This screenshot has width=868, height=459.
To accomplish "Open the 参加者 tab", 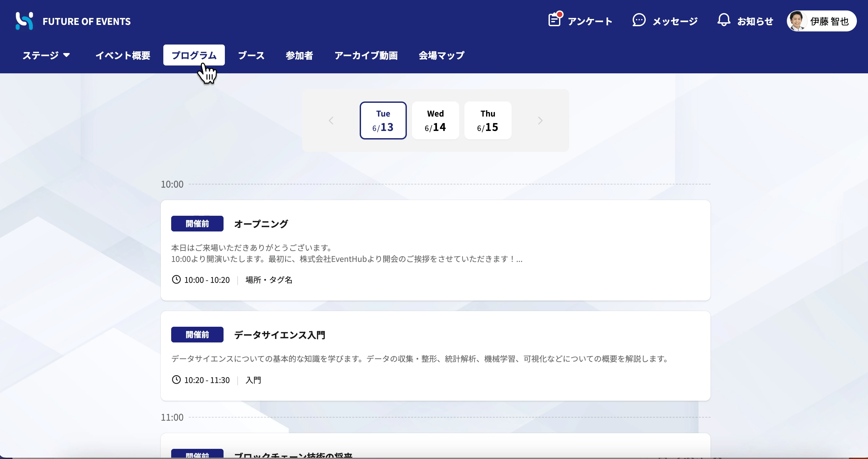I will click(x=299, y=55).
